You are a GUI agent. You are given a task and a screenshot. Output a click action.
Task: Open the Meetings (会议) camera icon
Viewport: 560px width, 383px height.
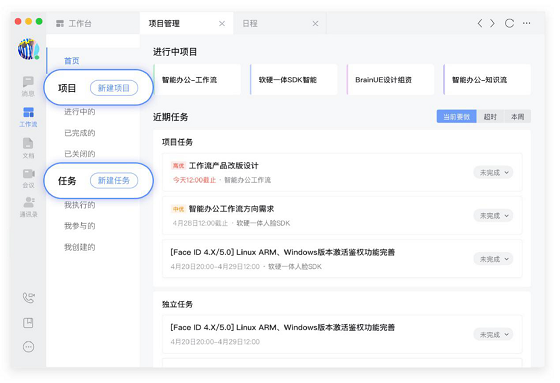point(28,178)
